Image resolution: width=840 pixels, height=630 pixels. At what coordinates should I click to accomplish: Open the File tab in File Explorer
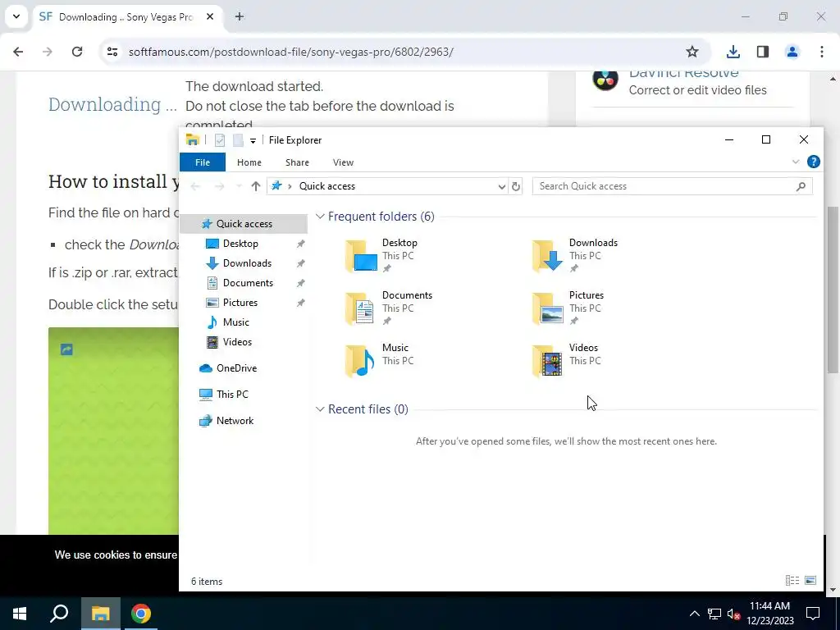[203, 162]
